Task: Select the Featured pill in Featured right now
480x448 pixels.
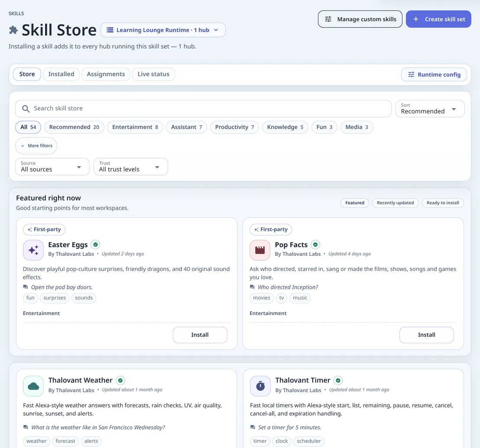Action: coord(355,203)
